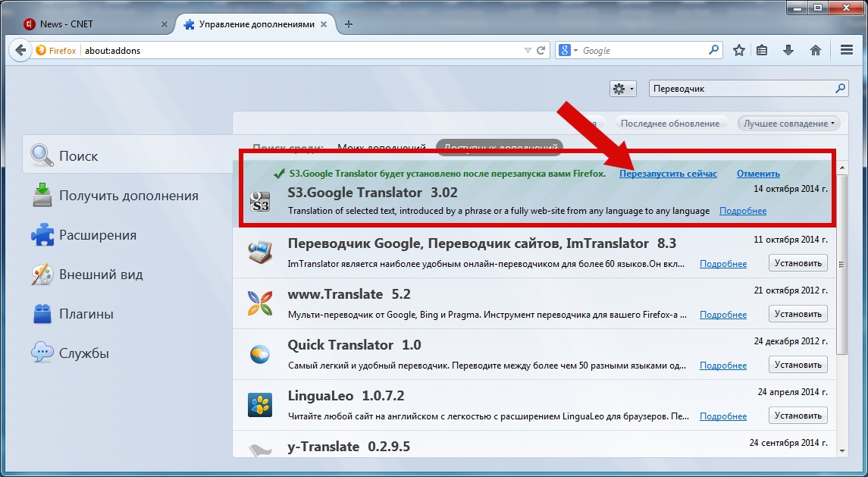
Task: Select the Quick Translator 1.0 title
Action: [354, 345]
